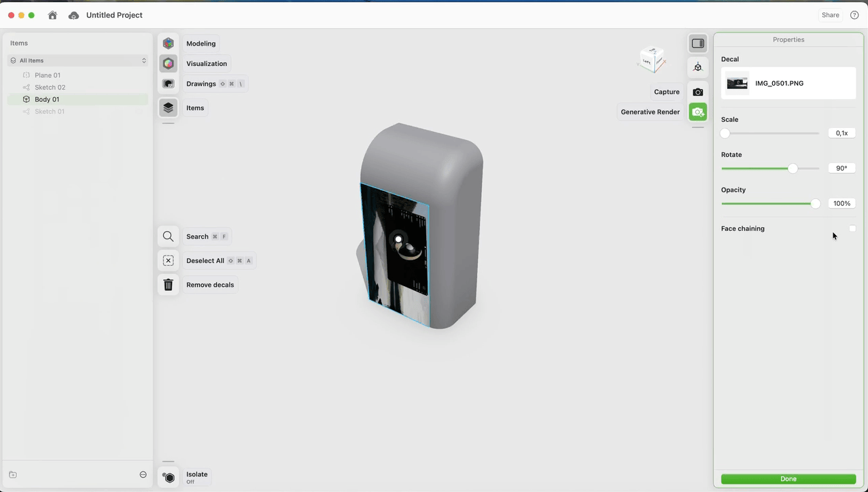Click the Sketch 02 item icon
The width and height of the screenshot is (868, 492).
(x=27, y=88)
